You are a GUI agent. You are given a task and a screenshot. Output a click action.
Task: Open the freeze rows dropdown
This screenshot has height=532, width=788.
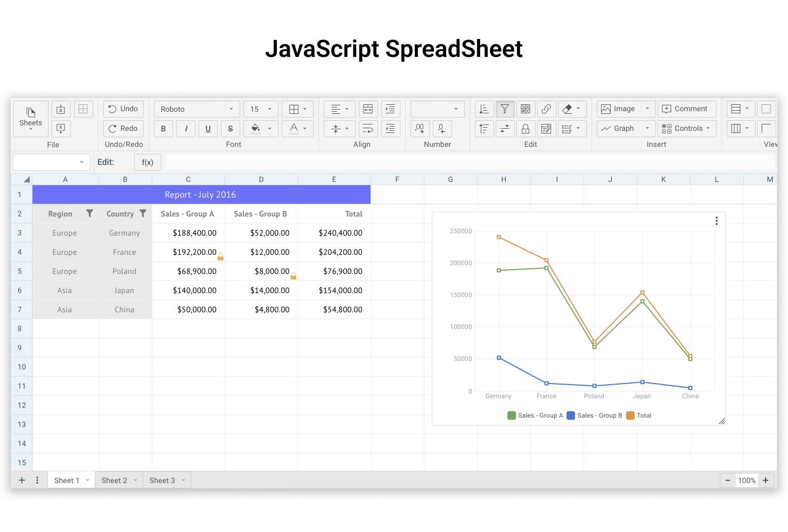(741, 109)
